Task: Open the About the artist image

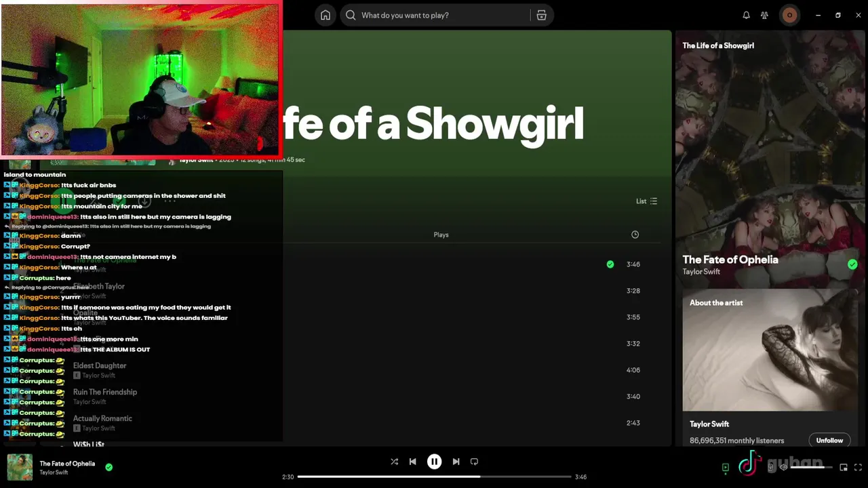Action: coord(769,350)
